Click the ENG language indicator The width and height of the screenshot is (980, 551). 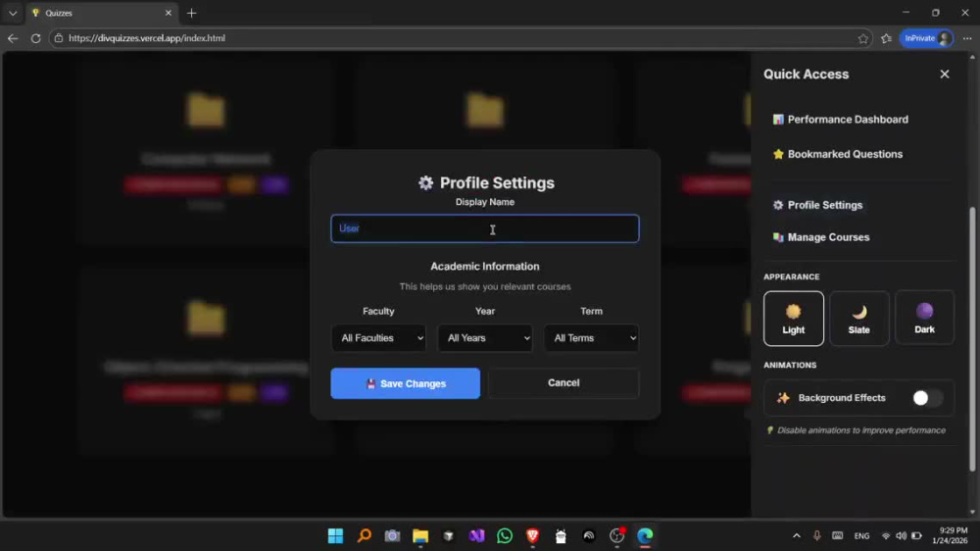pyautogui.click(x=861, y=536)
